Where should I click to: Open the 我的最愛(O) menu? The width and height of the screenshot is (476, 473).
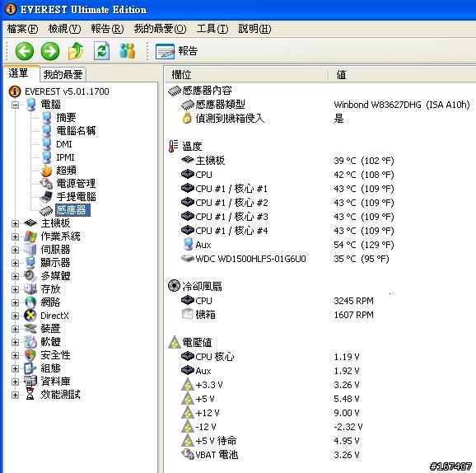[x=160, y=29]
